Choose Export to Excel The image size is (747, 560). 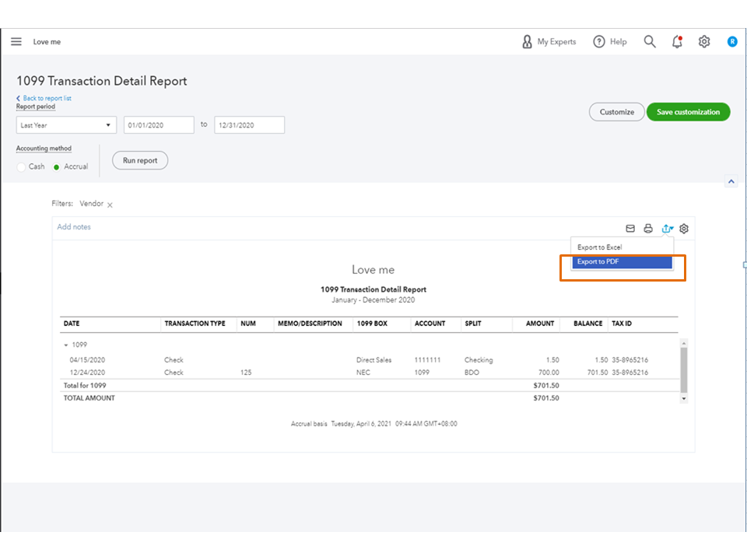click(599, 247)
